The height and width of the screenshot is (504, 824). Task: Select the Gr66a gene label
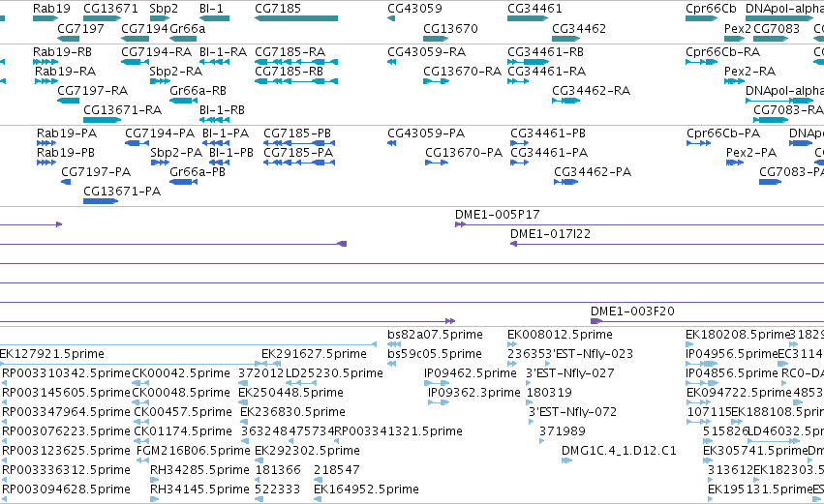point(187,28)
